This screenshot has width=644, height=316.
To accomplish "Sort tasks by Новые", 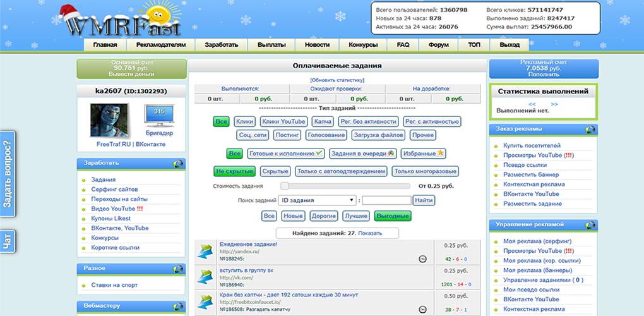I will coord(293,216).
